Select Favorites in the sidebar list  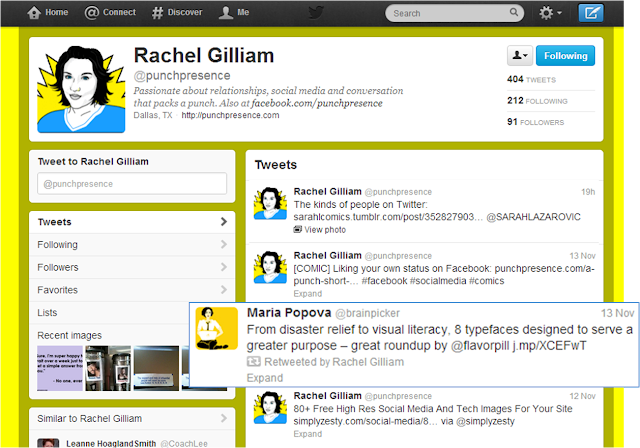(x=132, y=290)
